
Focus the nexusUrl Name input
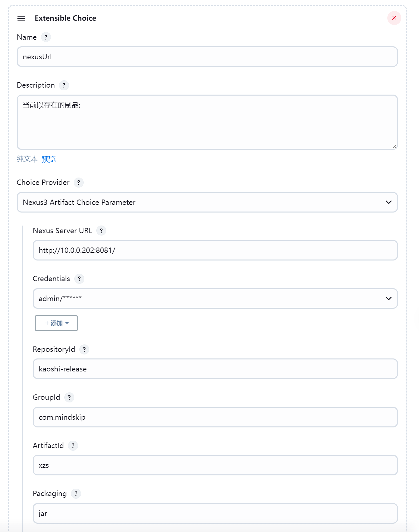(x=207, y=57)
